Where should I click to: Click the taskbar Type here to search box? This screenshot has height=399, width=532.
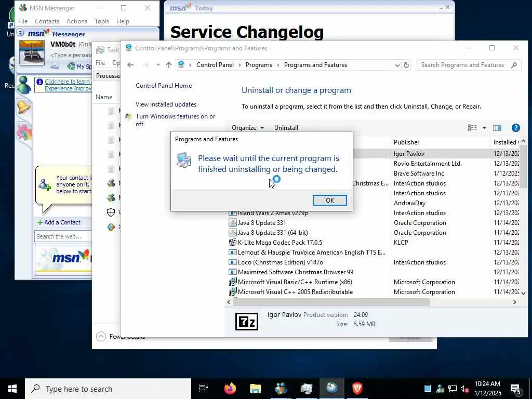coord(108,389)
